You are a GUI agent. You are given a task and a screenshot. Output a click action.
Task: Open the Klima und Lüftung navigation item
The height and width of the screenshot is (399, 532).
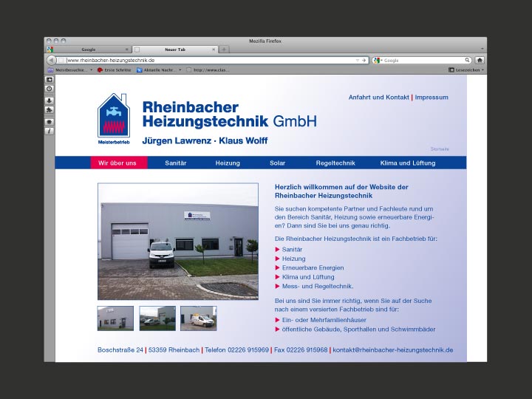[x=408, y=163]
